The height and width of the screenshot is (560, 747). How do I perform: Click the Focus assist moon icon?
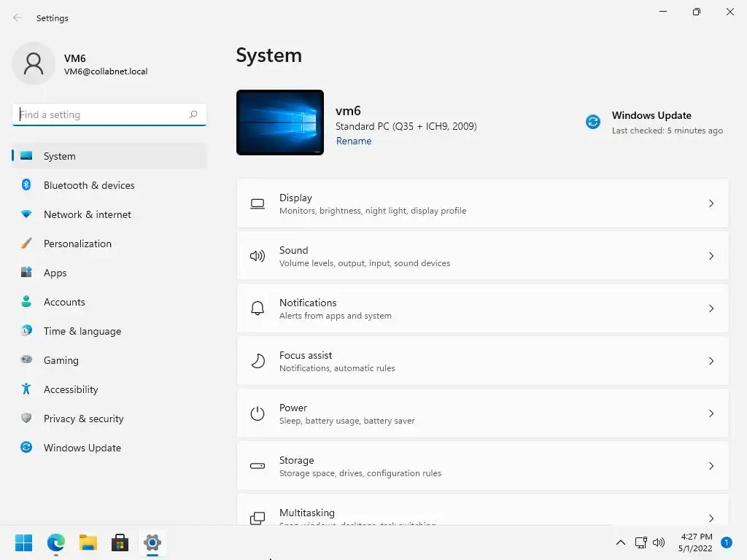coord(258,361)
